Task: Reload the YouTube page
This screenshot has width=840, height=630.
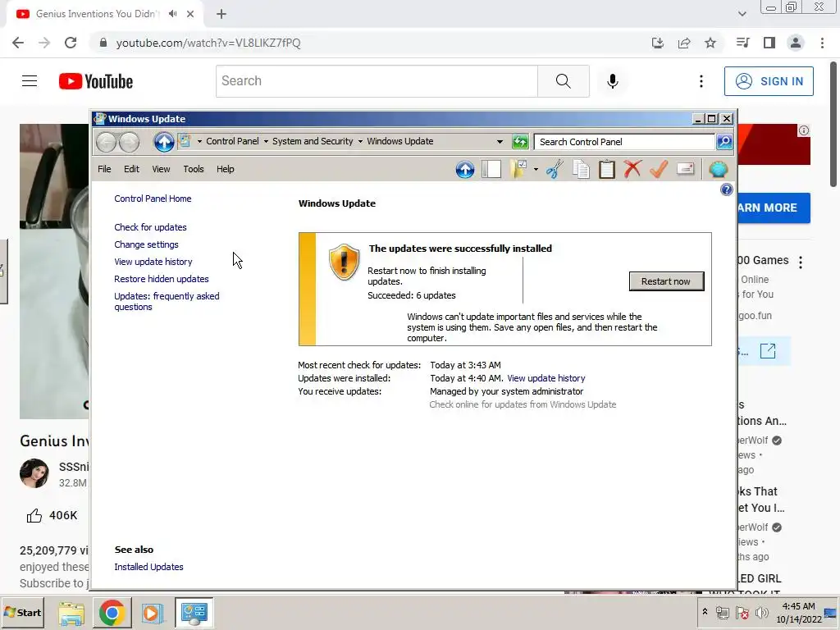Action: (71, 43)
